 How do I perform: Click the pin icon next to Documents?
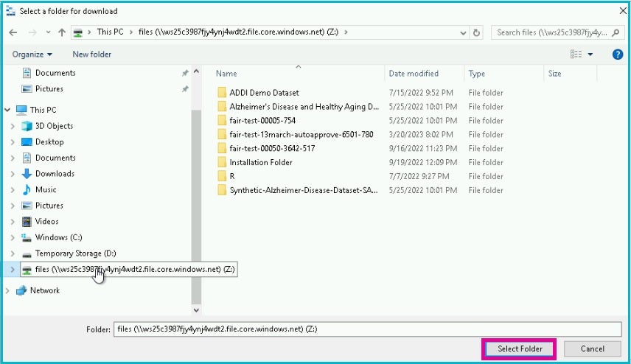click(185, 73)
